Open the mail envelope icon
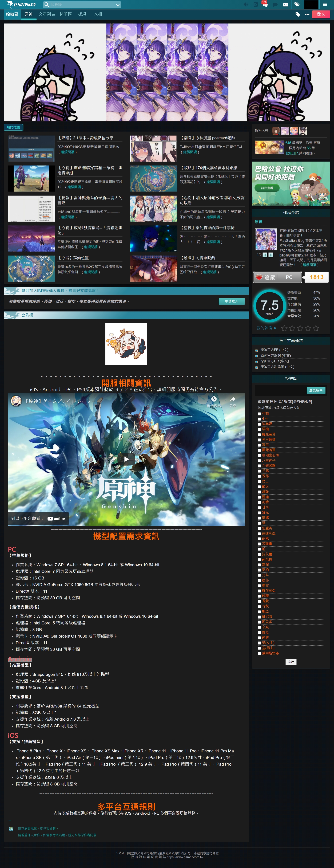Screen dimensions: 334x868 [x=285, y=5]
